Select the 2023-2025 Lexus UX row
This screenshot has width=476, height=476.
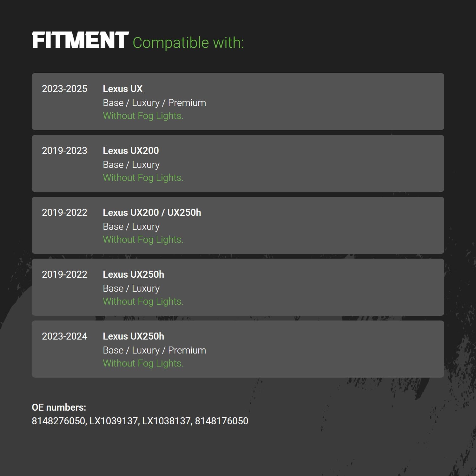point(238,102)
